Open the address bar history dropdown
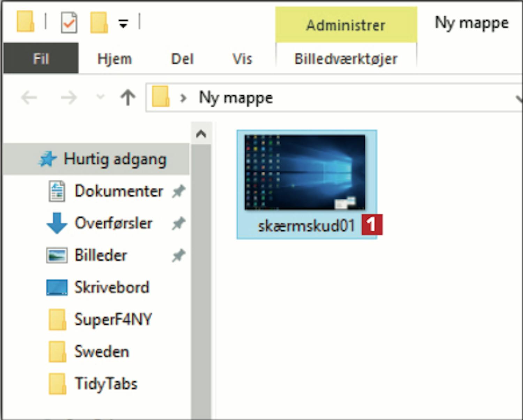 click(x=519, y=99)
